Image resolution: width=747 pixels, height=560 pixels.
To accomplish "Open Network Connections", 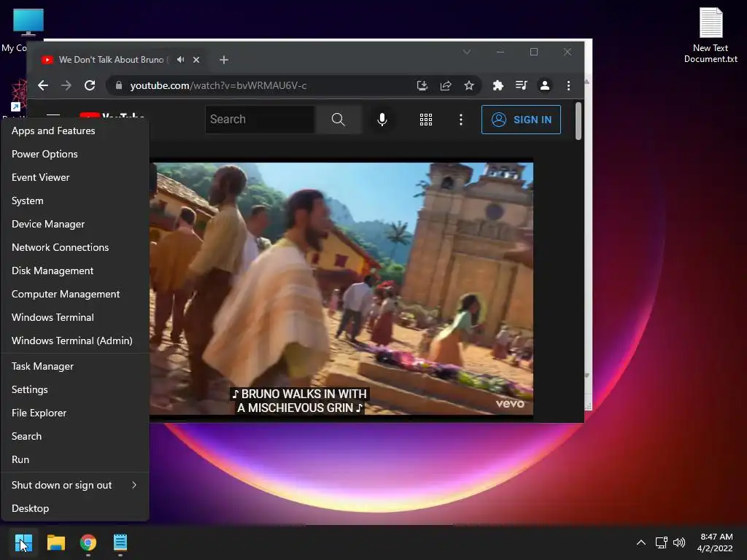I will [x=75, y=247].
